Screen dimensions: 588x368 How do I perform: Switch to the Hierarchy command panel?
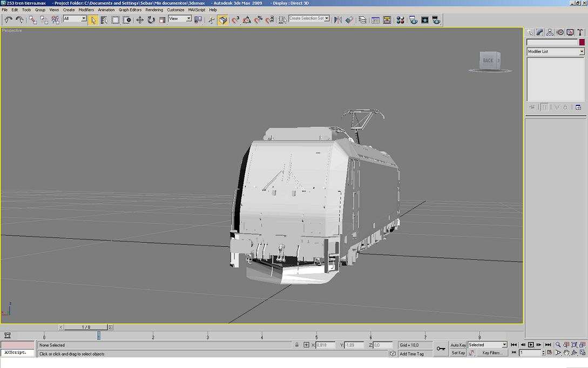pos(550,32)
